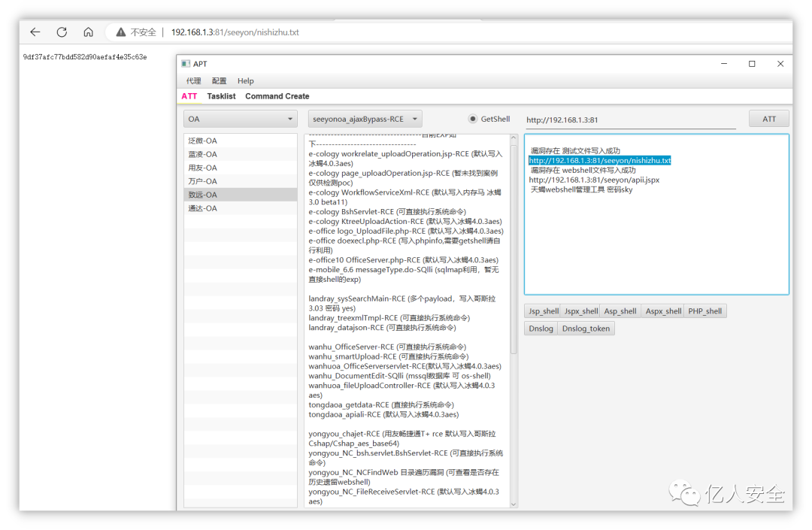The width and height of the screenshot is (812, 530).
Task: Click the exploit list vertical scrollbar thumb
Action: (514, 248)
